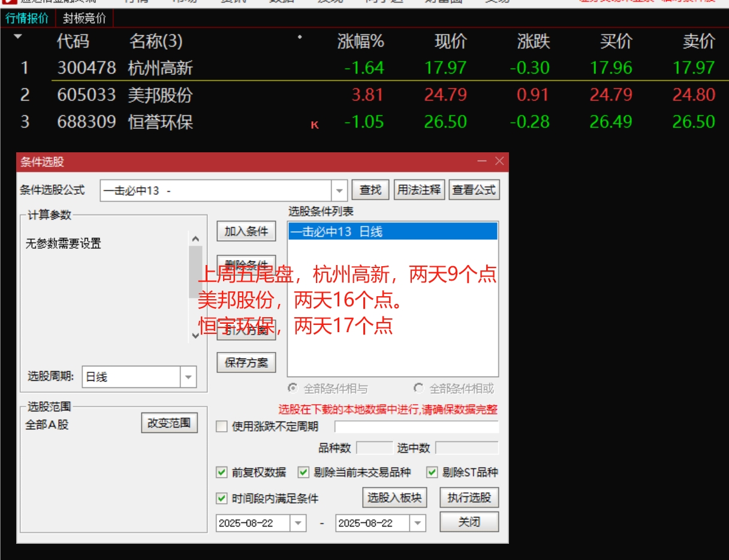Click the red K marker beside 恒誉环保
This screenshot has height=560, width=729.
[315, 125]
